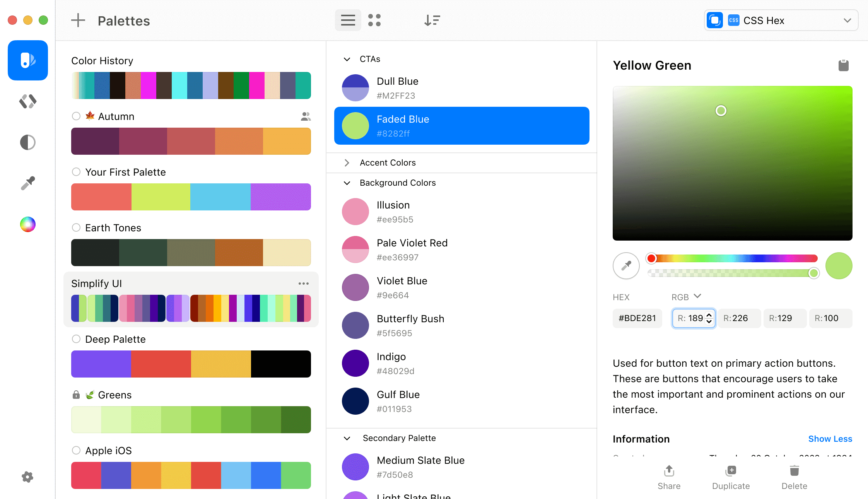Select the Earth Tones radio button
Viewport: 868px width, 499px height.
coord(76,227)
